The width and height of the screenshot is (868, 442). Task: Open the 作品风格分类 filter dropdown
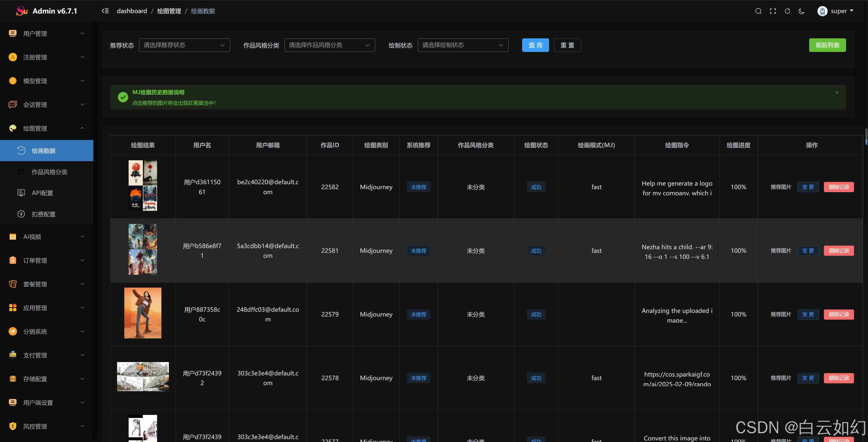click(x=329, y=45)
